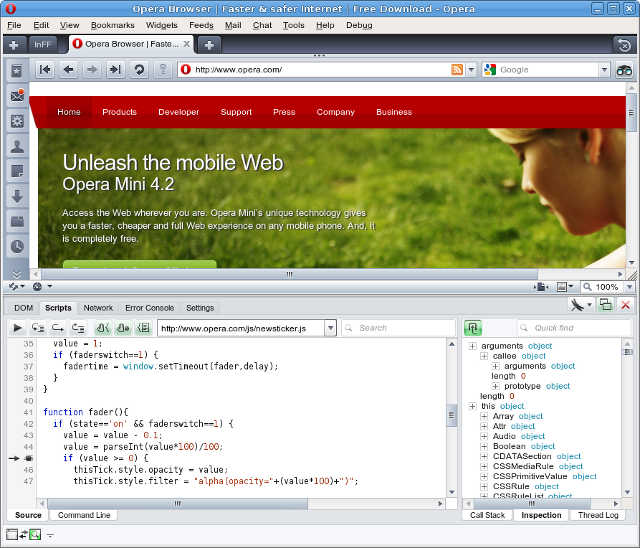The image size is (640, 548).
Task: Switch to the Error Console tab
Action: (149, 308)
